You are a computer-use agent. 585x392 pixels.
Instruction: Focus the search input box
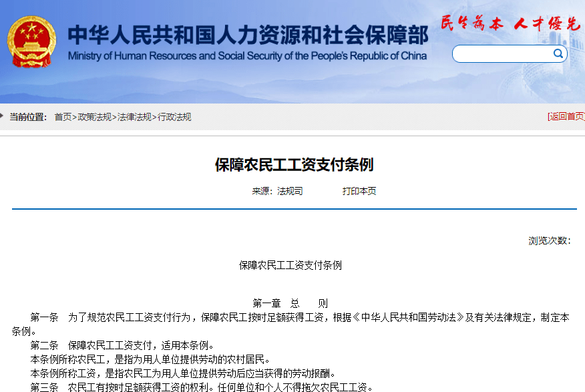502,54
